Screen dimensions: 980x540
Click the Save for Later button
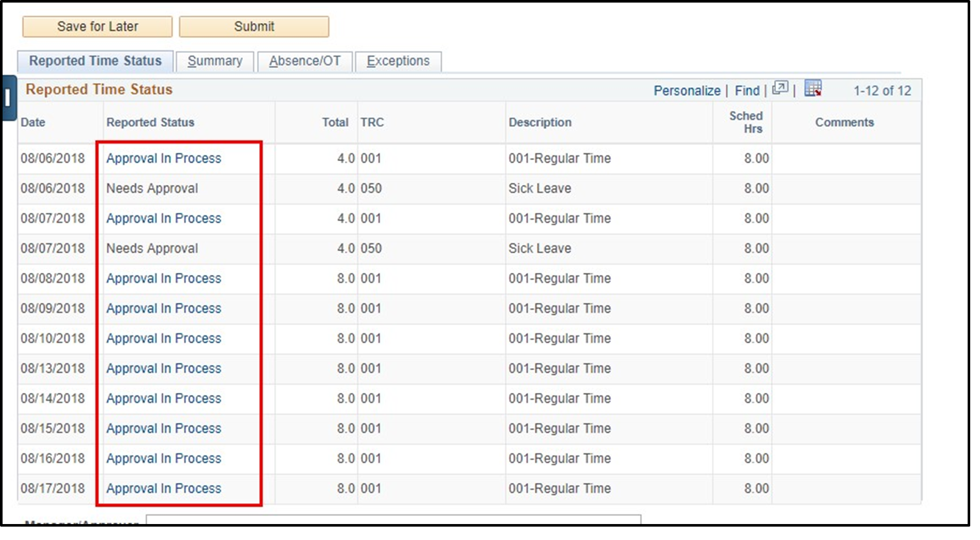pyautogui.click(x=97, y=26)
